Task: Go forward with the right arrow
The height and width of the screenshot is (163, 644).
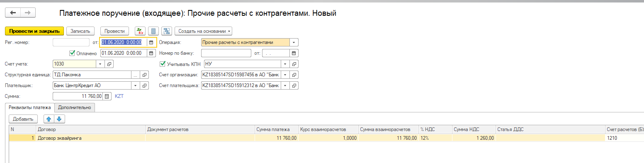Action: pyautogui.click(x=27, y=13)
